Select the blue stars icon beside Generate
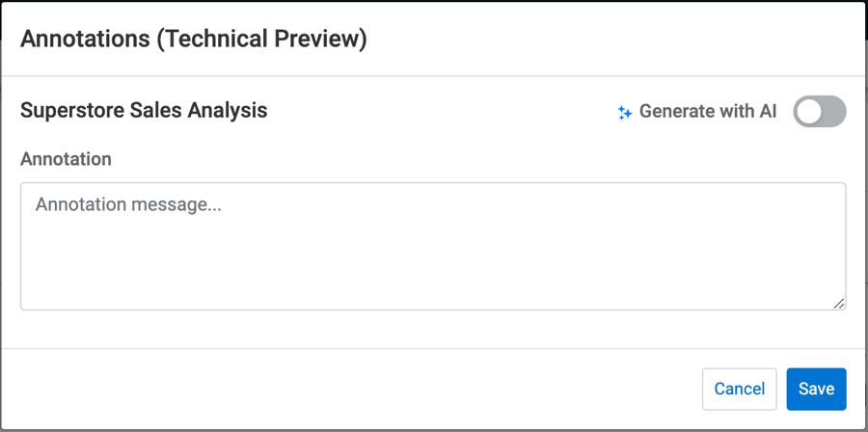 625,112
